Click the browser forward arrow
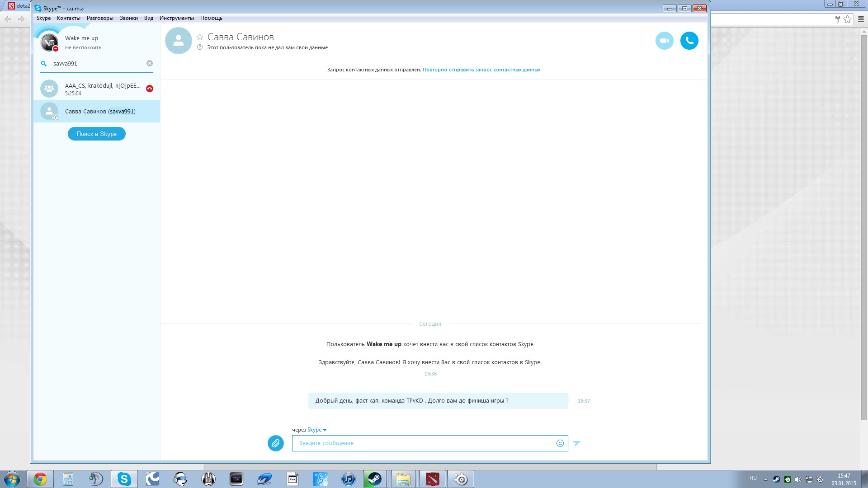The image size is (868, 488). coord(21,19)
